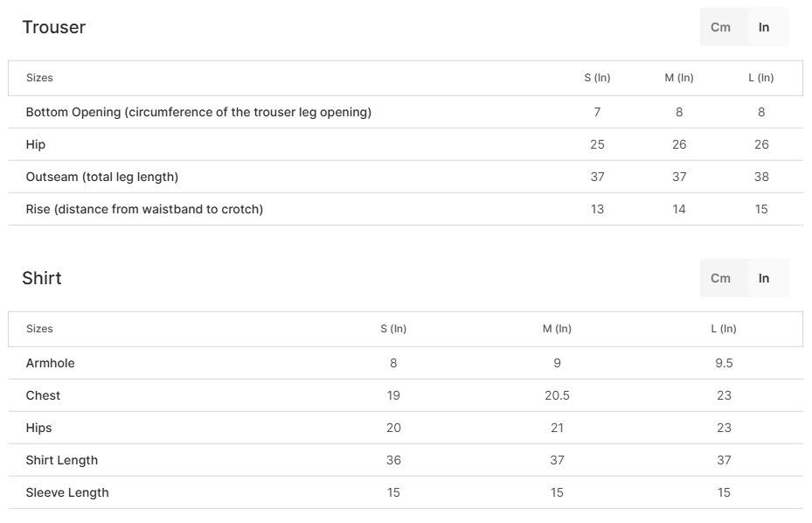Screen dimensions: 812x523
Task: Select In units for Trouser chart
Action: 764,27
